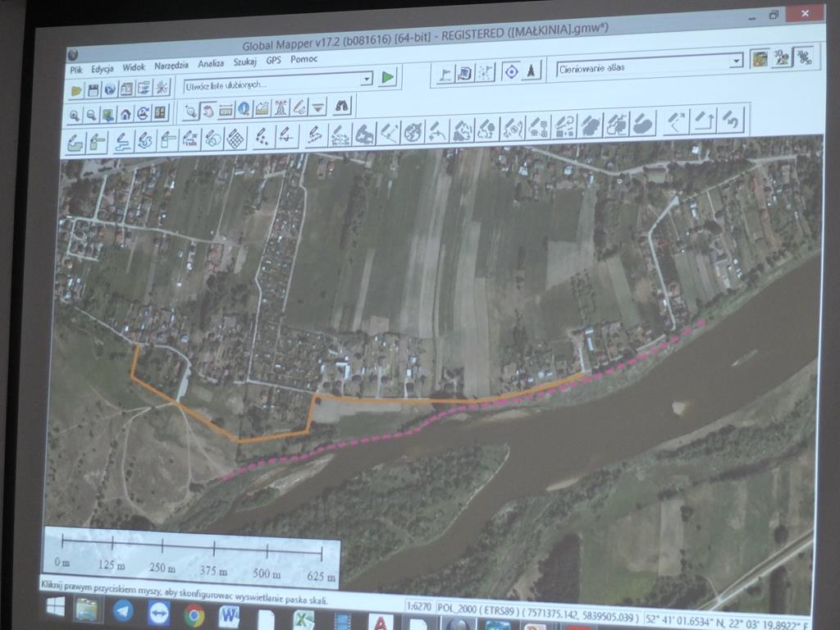The width and height of the screenshot is (840, 630).
Task: Open the Plik menu
Action: [76, 70]
